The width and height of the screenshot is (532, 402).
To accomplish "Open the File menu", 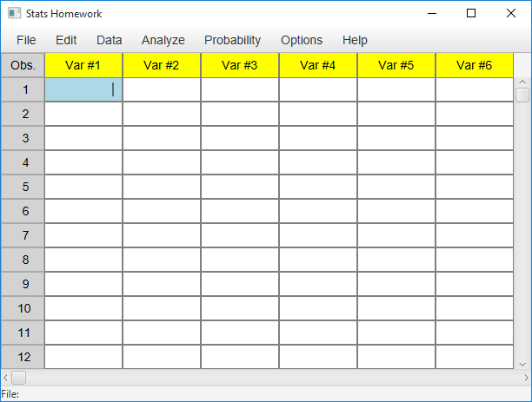I will 26,40.
